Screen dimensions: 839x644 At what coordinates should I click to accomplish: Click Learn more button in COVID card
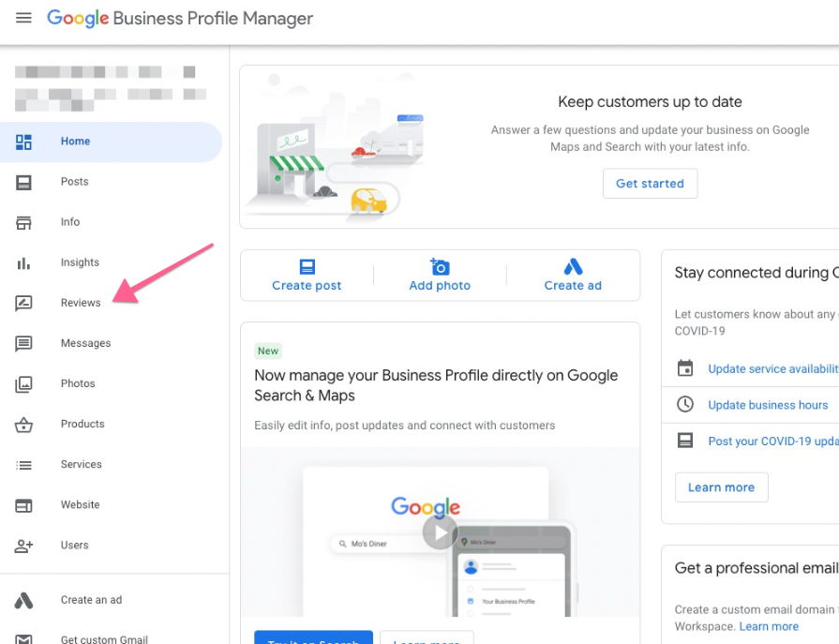pos(721,487)
